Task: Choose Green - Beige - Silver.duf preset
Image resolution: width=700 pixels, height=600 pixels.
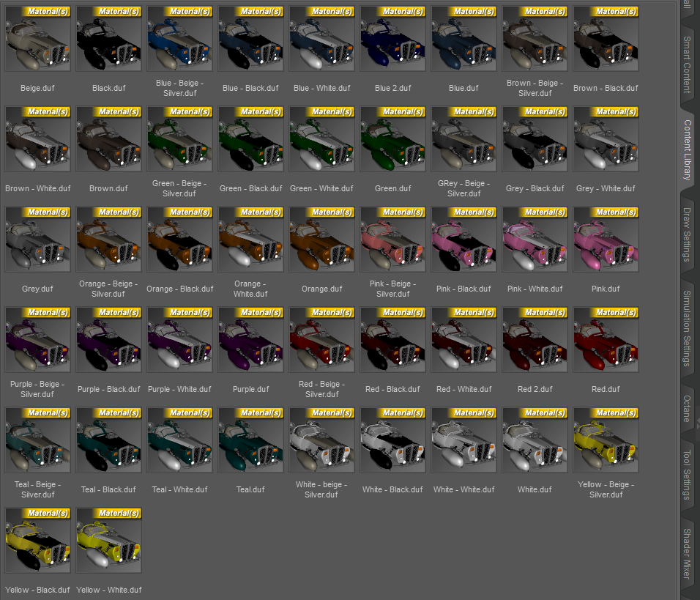Action: (179, 139)
